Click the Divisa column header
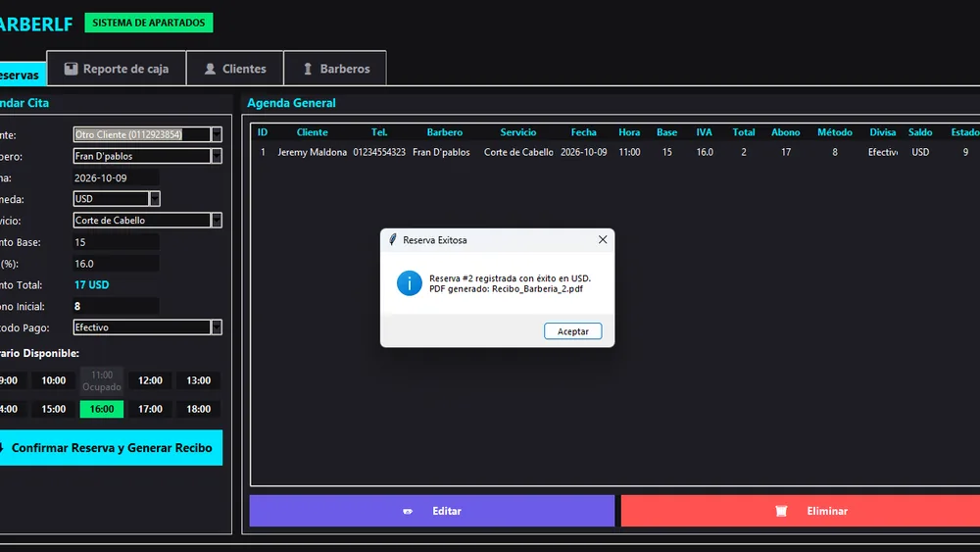 point(883,132)
